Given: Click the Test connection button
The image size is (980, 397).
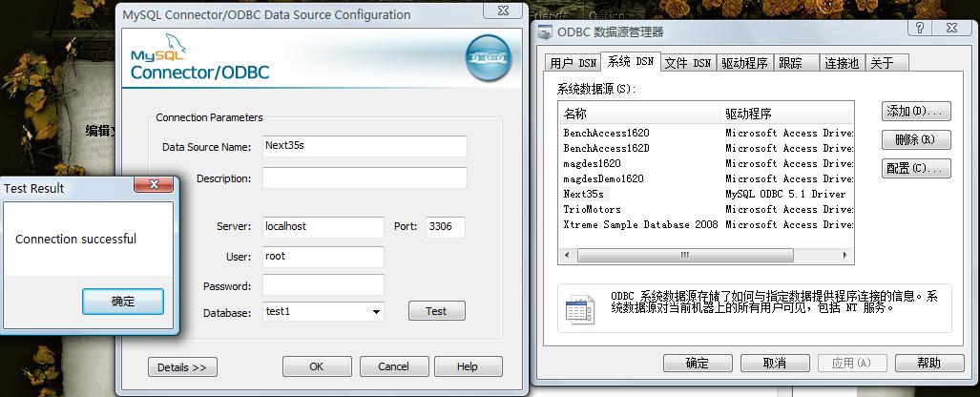Looking at the screenshot, I should [437, 311].
